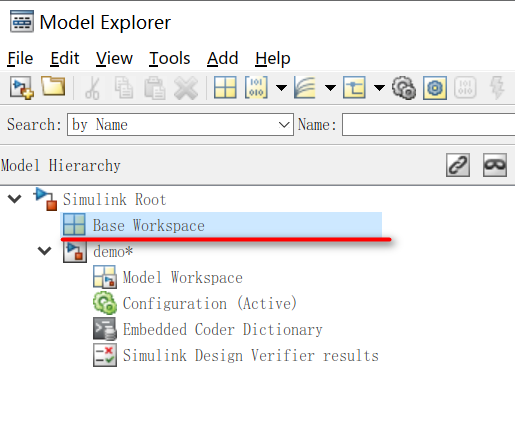Click the Add Simulink Bus icon

coord(354,87)
